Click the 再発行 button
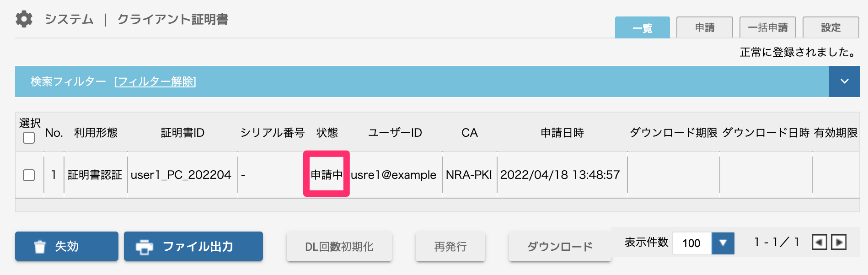The width and height of the screenshot is (868, 275). pyautogui.click(x=450, y=247)
